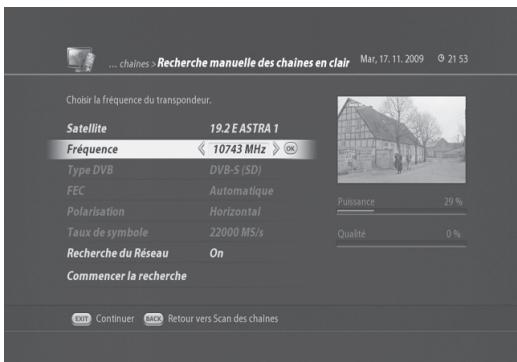Viewport: 517px width, 362px height.
Task: Select the Type DVB row
Action: pyautogui.click(x=182, y=170)
